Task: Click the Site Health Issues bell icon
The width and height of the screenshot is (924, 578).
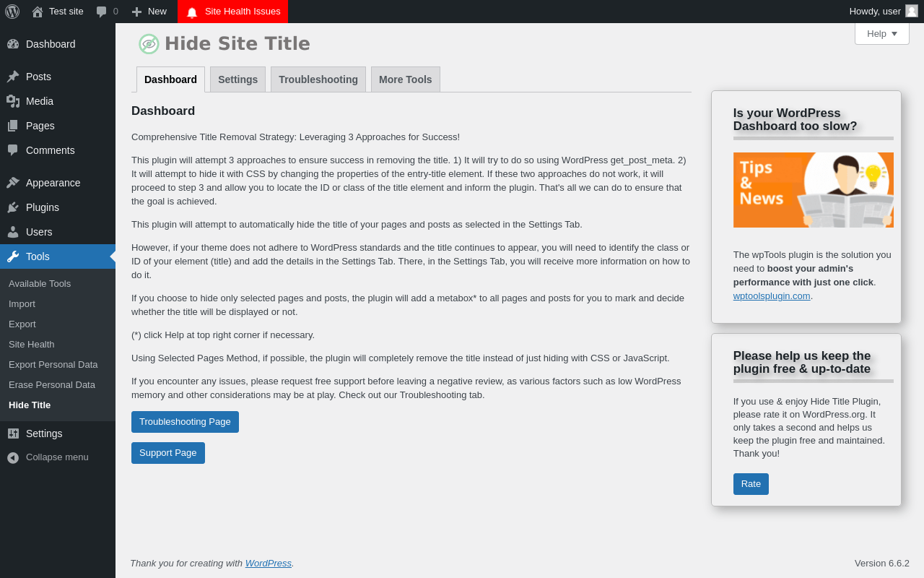Action: (x=192, y=12)
